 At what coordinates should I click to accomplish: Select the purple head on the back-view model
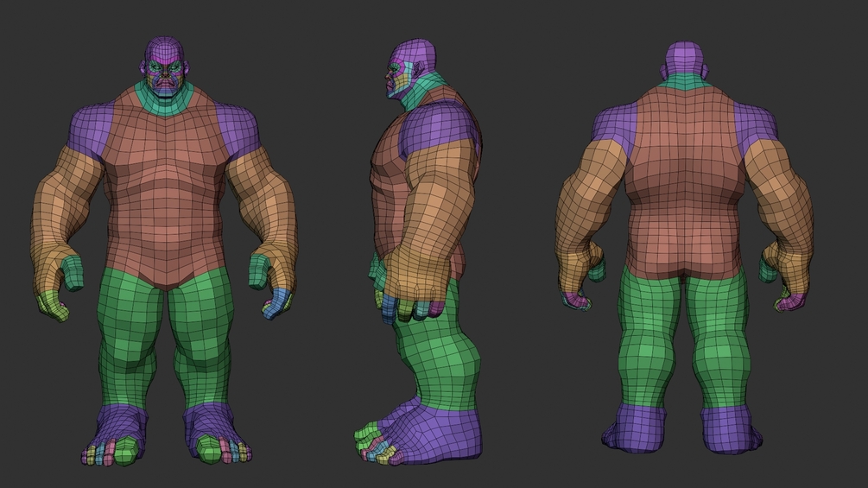[x=684, y=59]
